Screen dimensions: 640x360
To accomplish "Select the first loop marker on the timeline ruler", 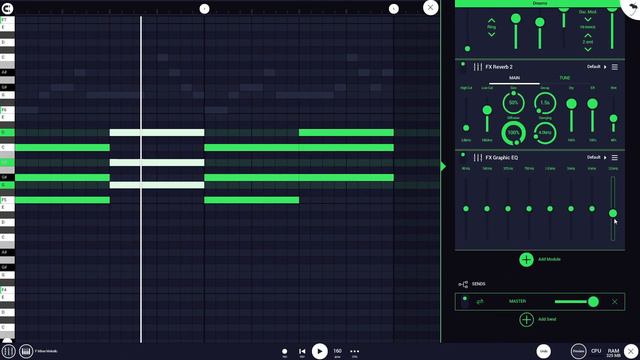I will coord(204,9).
